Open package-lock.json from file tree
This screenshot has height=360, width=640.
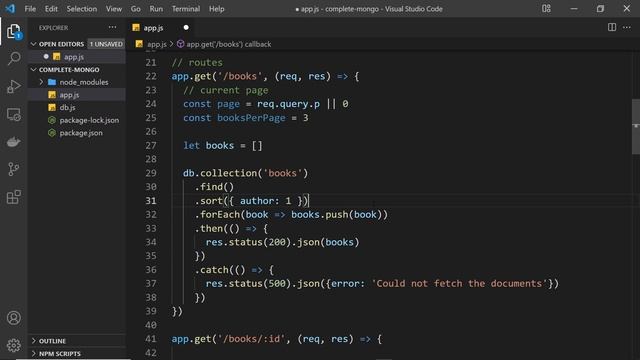pos(77,120)
